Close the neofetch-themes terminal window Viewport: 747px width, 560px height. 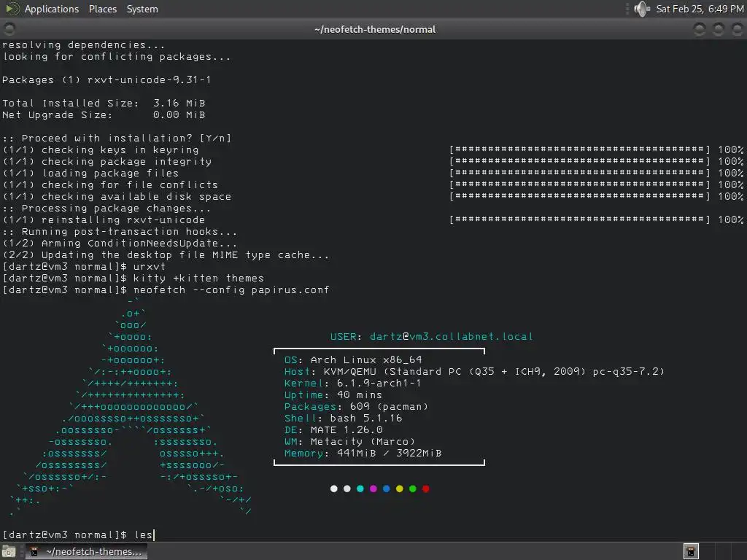click(737, 29)
